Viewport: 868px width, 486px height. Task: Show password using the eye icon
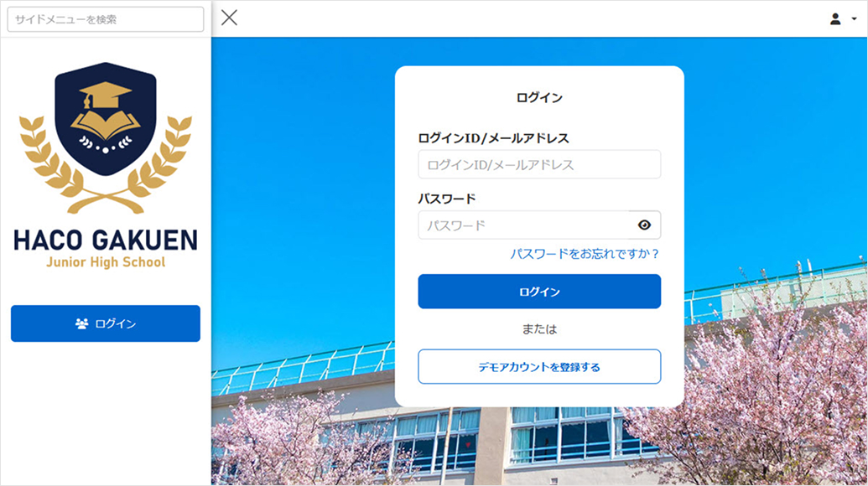(644, 225)
